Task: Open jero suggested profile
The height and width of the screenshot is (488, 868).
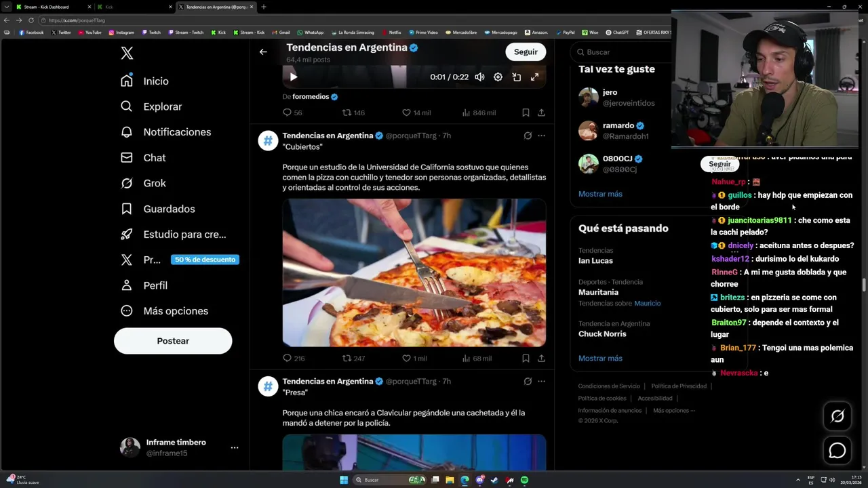Action: 617,98
